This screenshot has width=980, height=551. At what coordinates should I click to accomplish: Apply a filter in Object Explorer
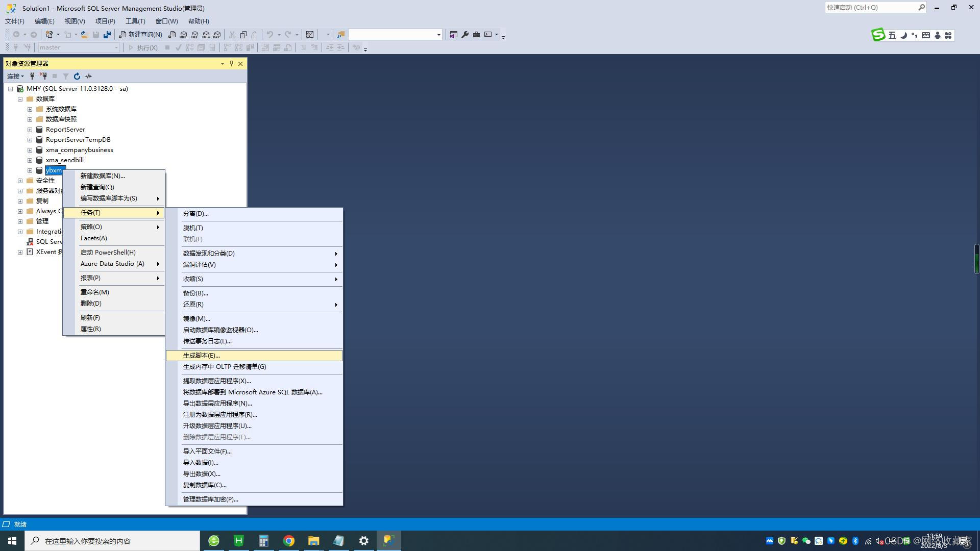(x=65, y=76)
